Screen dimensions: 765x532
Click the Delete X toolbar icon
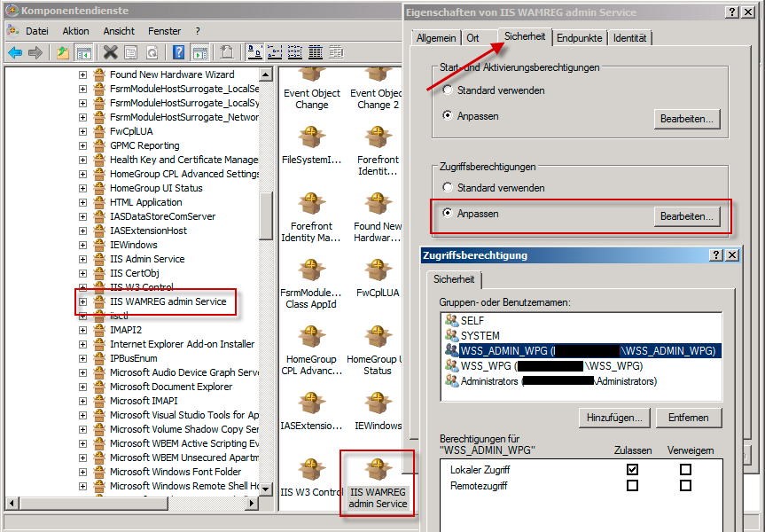coord(111,52)
